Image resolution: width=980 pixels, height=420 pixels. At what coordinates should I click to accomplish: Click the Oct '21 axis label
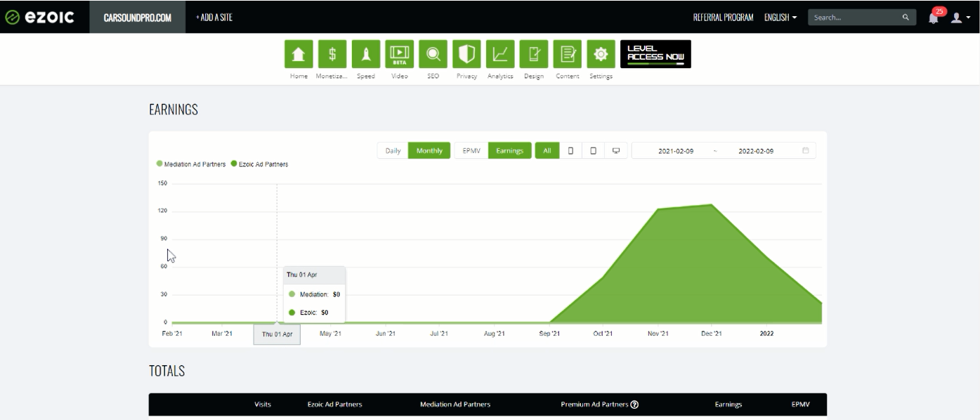[603, 334]
